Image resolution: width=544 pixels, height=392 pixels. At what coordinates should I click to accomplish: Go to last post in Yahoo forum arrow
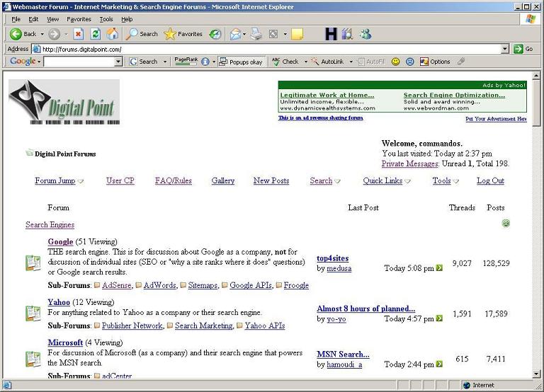coord(439,318)
